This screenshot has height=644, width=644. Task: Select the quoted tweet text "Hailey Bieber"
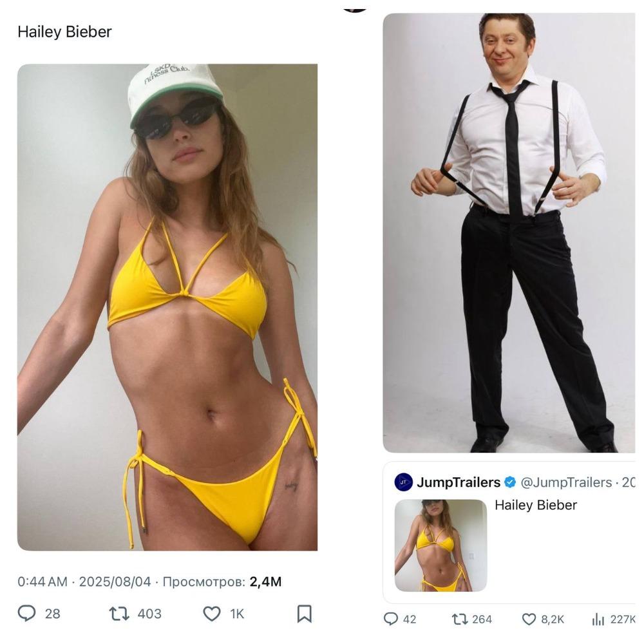536,505
